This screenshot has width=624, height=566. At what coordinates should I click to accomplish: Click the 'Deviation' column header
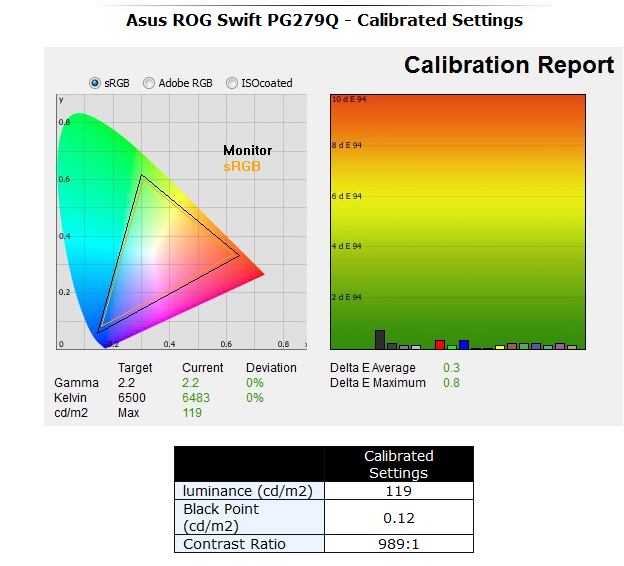271,368
